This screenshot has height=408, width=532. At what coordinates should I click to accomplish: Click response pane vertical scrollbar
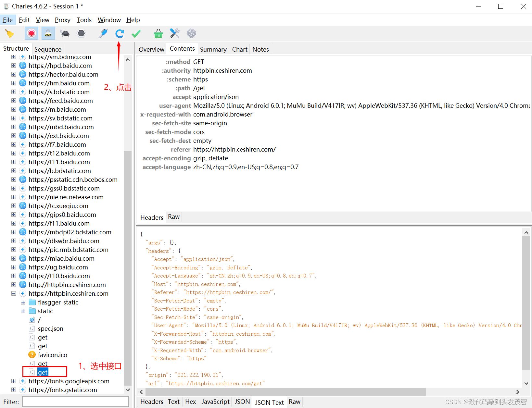point(526,303)
